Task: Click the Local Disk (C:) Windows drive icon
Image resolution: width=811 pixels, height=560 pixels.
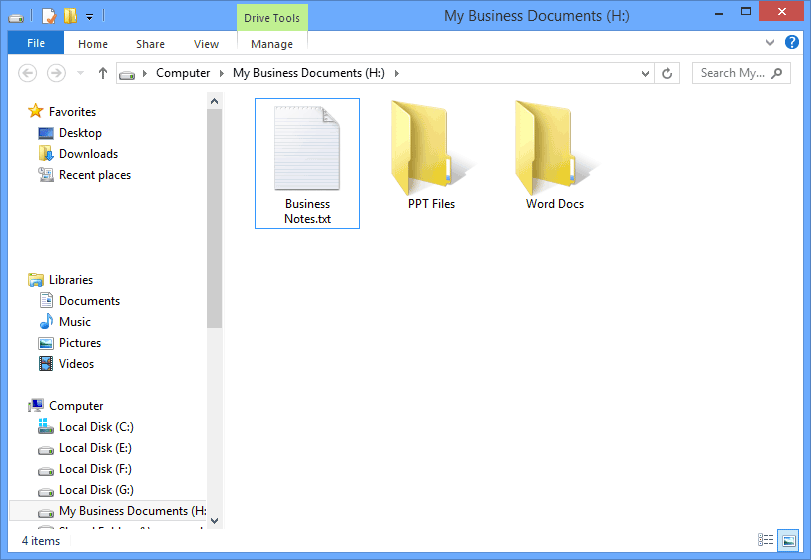Action: click(x=46, y=426)
